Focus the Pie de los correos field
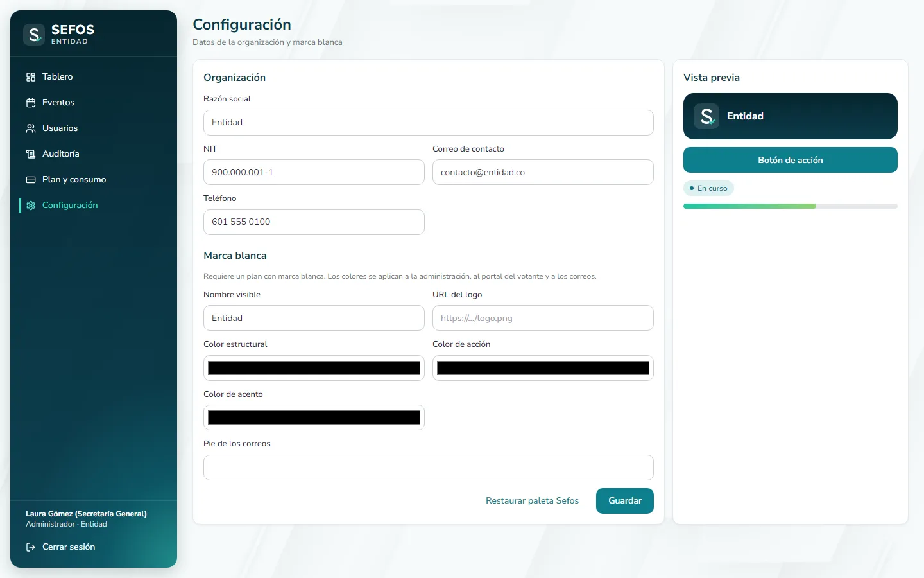The height and width of the screenshot is (578, 924). point(429,468)
